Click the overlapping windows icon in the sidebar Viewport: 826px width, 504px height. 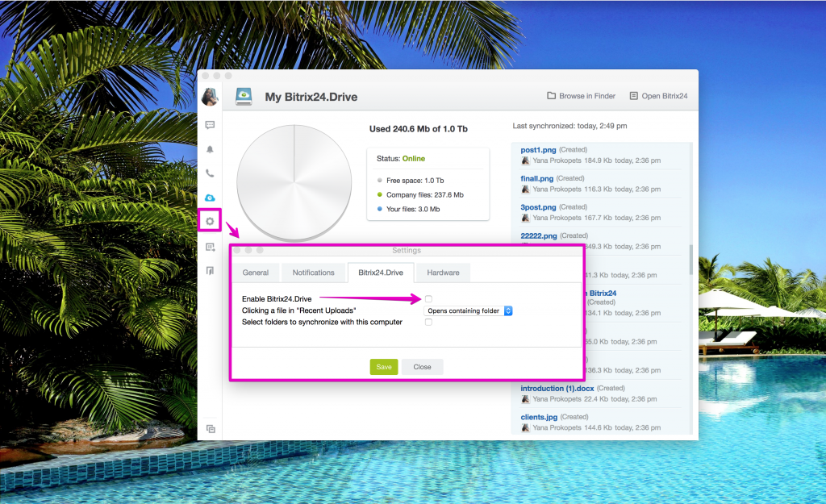pyautogui.click(x=211, y=429)
